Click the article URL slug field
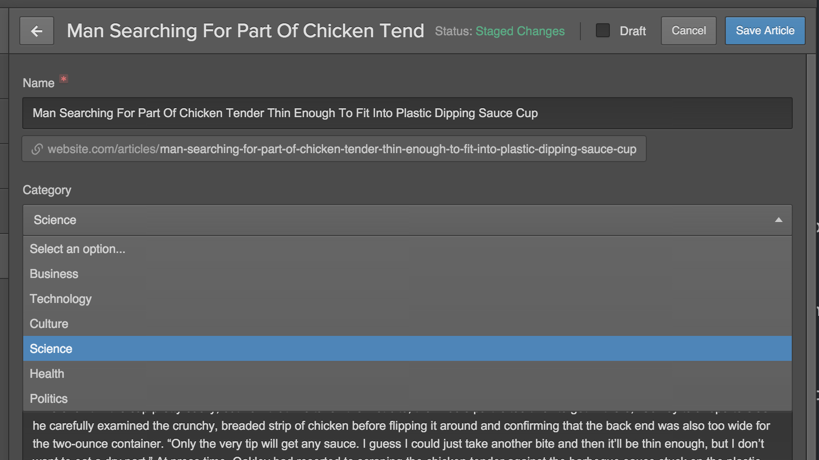This screenshot has width=819, height=460. point(334,149)
